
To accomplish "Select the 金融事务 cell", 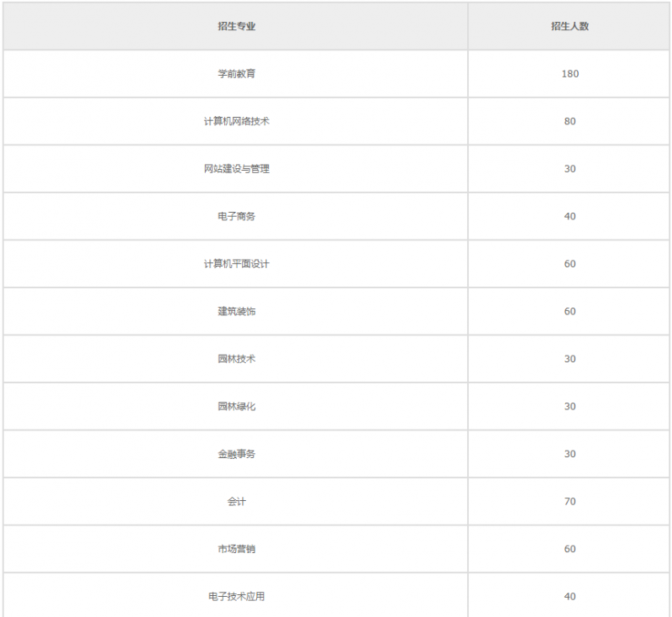I will tap(236, 454).
